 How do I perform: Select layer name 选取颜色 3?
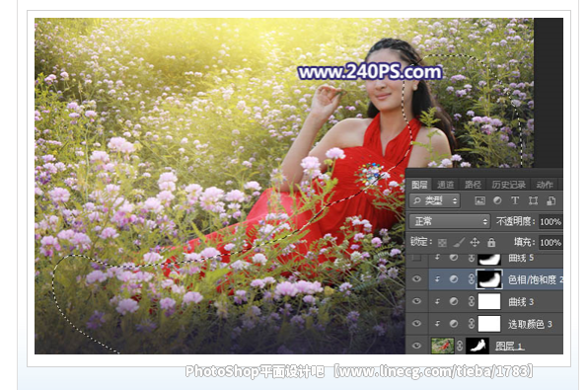click(530, 324)
